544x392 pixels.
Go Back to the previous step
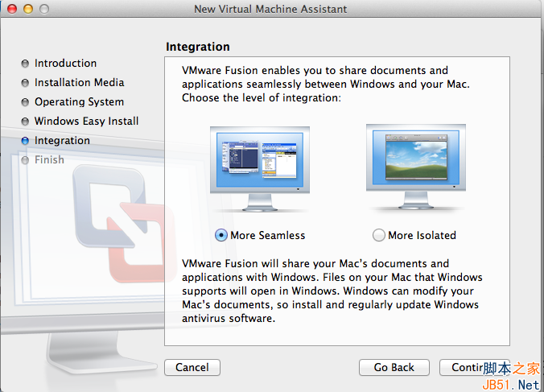pos(394,367)
